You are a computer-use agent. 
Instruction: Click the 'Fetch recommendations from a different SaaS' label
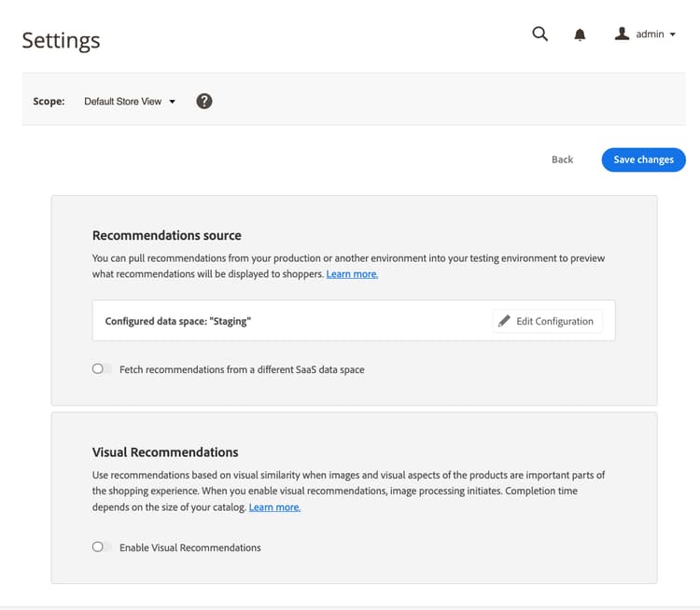point(242,369)
